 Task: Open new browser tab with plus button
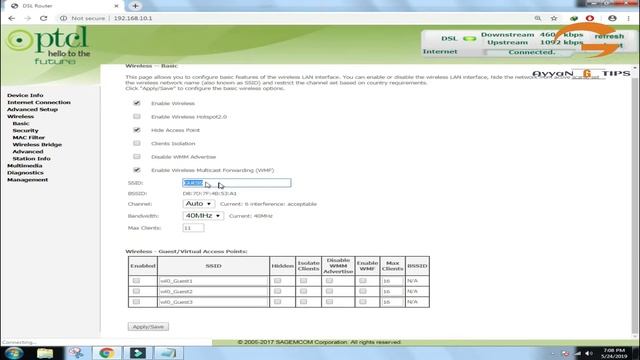click(x=135, y=6)
